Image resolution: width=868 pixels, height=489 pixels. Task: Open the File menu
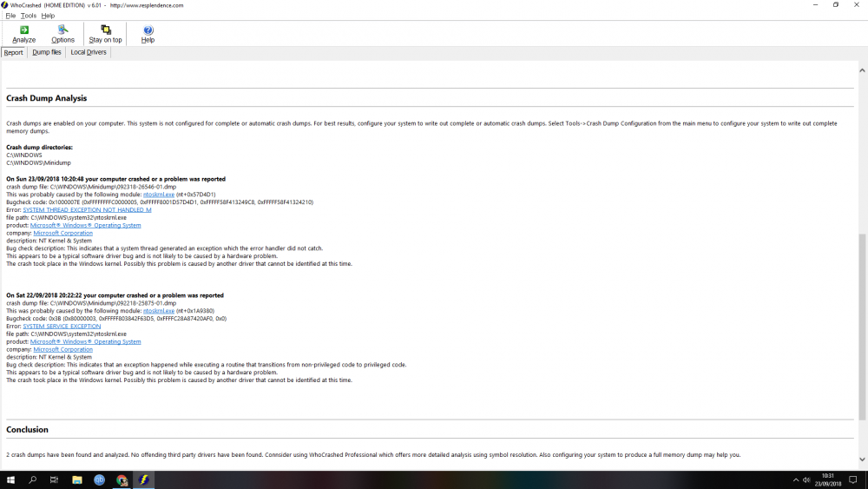point(10,16)
